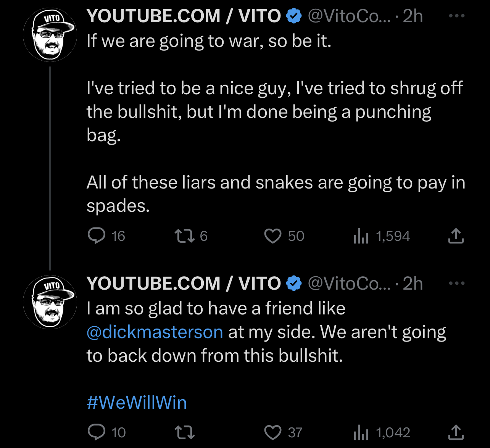Click the first tweet's 2h timestamp
490x448 pixels.
tap(413, 16)
